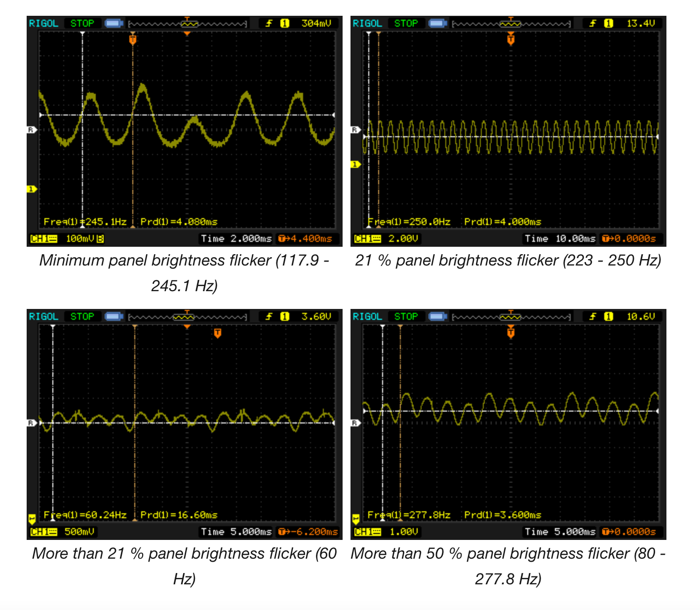Click the yellow 1 channel marker on the left graticule edge

pos(31,188)
